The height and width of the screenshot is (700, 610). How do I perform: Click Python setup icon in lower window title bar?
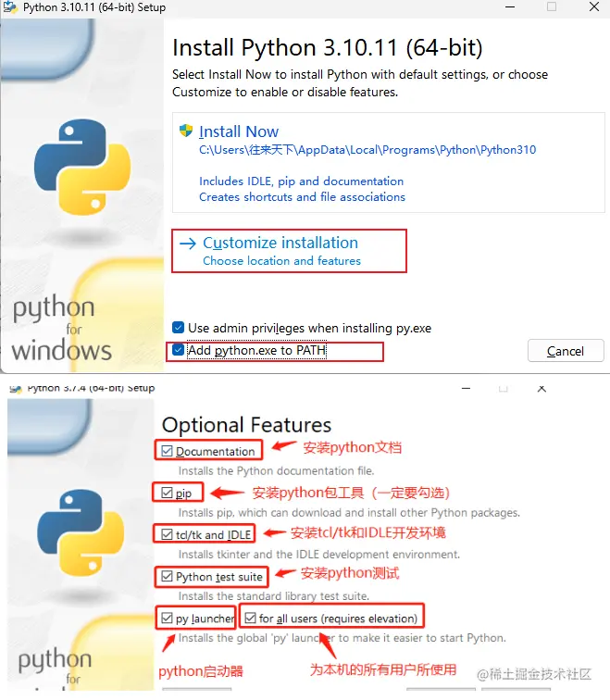pos(16,389)
